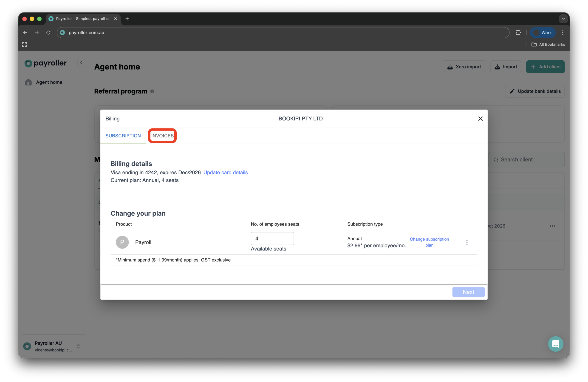Switch to the INVOICES tab
Viewport: 588px width, 382px height.
pyautogui.click(x=162, y=135)
